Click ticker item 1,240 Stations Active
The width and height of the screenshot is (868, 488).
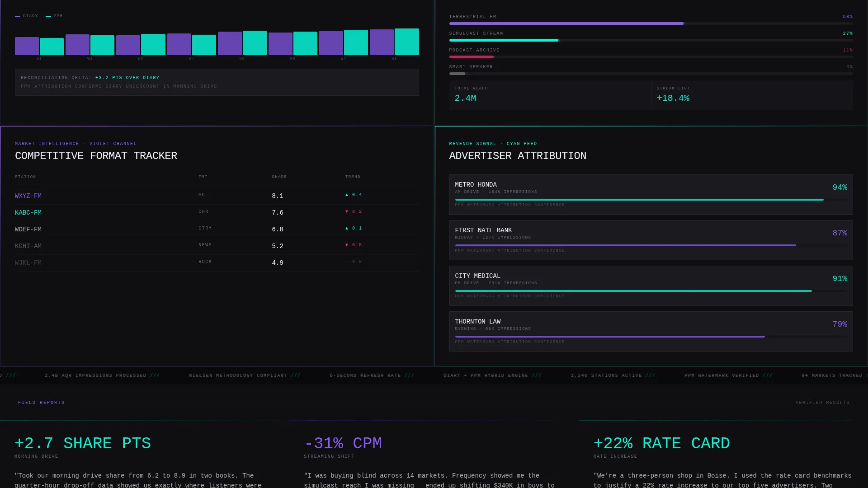pyautogui.click(x=606, y=375)
